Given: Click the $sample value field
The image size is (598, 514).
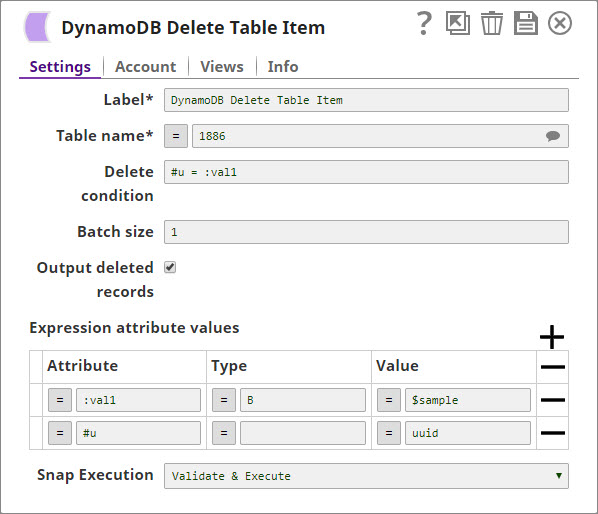Looking at the screenshot, I should [468, 400].
